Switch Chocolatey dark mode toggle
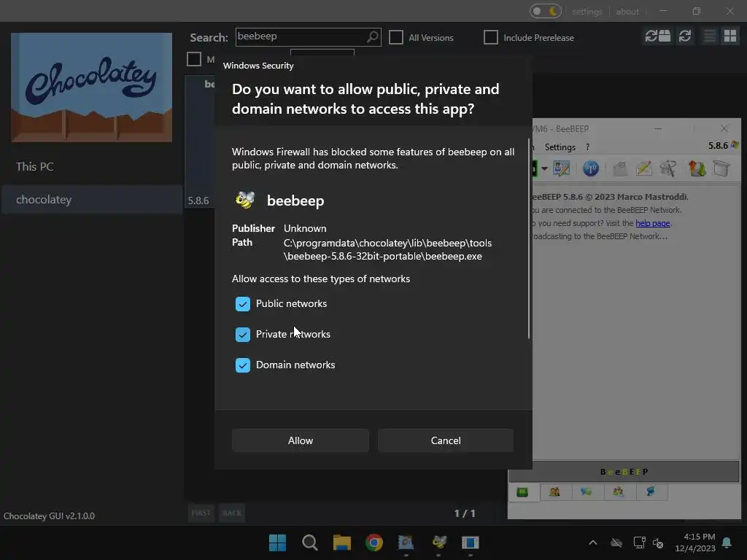The width and height of the screenshot is (747, 560). click(x=546, y=11)
